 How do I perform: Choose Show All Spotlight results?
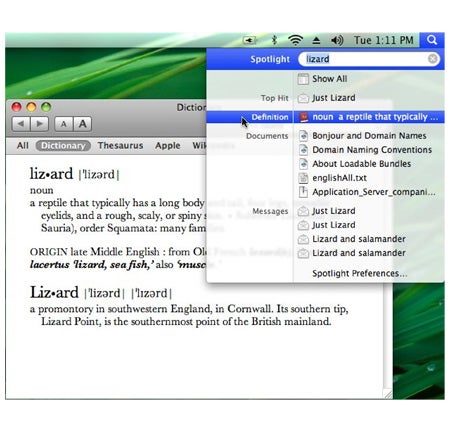[x=329, y=79]
